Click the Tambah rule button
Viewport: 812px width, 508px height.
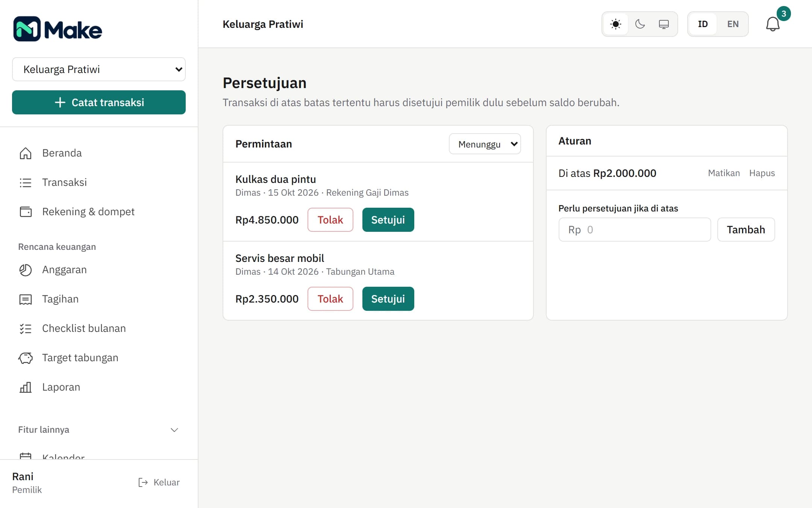(746, 230)
